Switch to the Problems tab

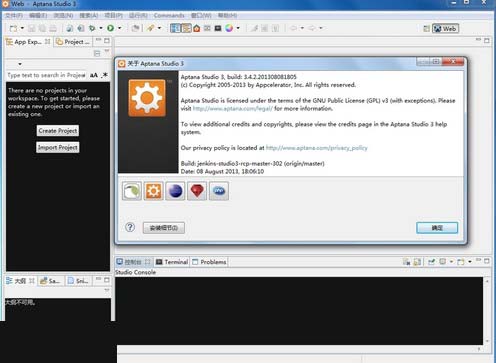[209, 262]
